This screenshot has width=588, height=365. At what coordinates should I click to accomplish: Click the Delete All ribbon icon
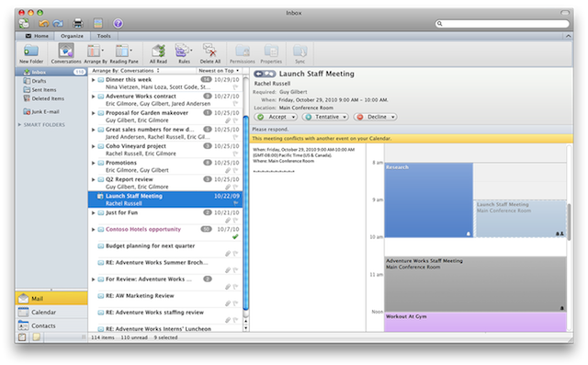[210, 53]
